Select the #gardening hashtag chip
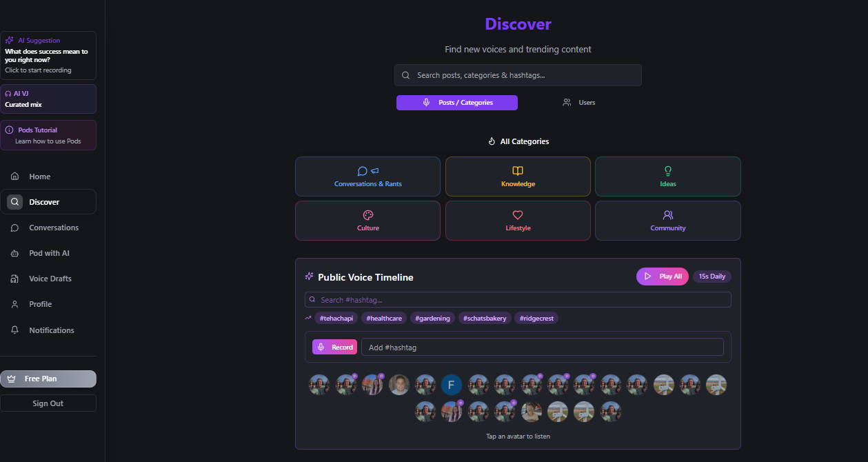 click(432, 319)
